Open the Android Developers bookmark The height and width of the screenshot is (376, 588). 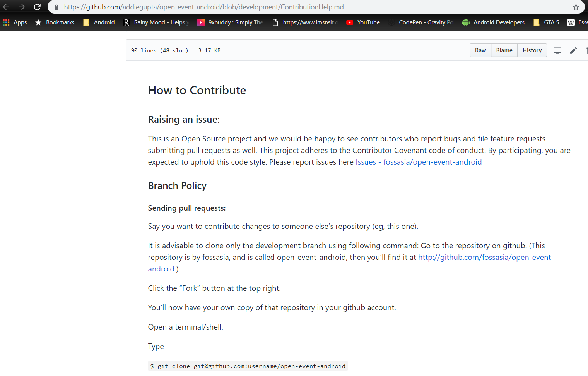[493, 22]
